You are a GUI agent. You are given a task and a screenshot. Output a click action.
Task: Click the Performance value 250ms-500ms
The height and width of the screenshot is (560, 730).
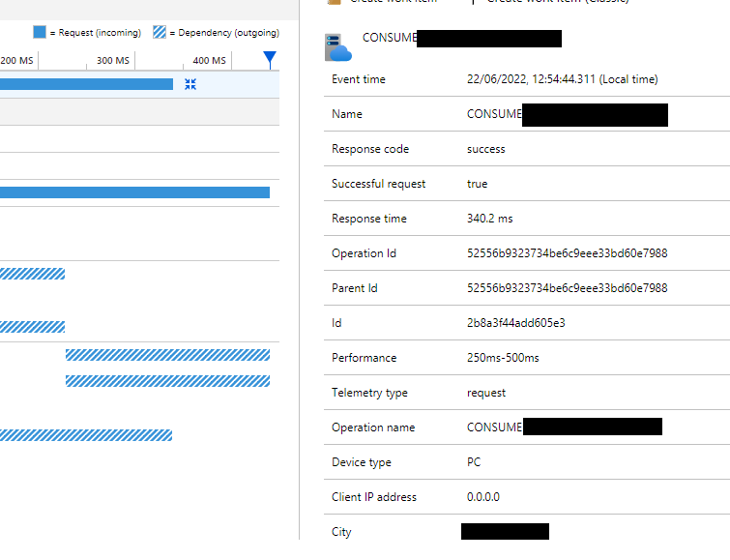(503, 358)
